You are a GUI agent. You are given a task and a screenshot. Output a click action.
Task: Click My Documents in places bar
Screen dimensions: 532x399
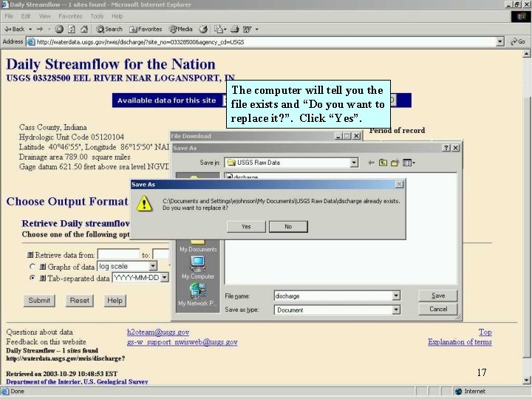click(198, 246)
